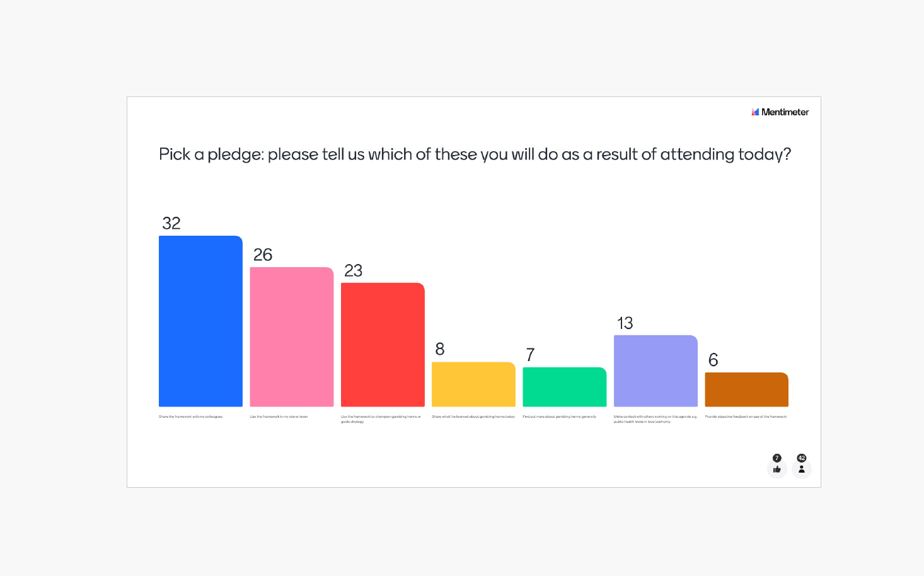This screenshot has height=576, width=924.
Task: Click the orange-brown bar showing 6
Action: (746, 389)
